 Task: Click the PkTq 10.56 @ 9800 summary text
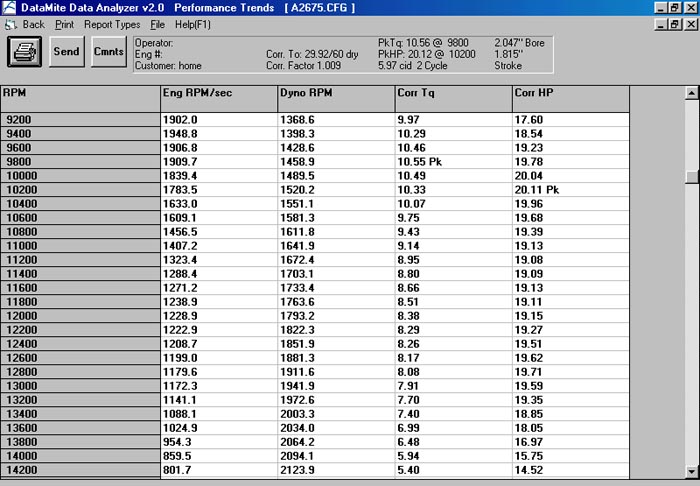pos(423,43)
